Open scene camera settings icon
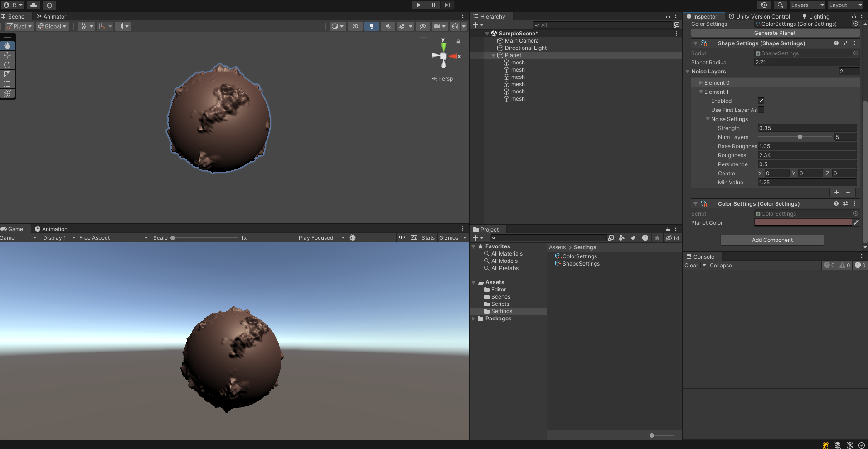The image size is (868, 449). (437, 26)
